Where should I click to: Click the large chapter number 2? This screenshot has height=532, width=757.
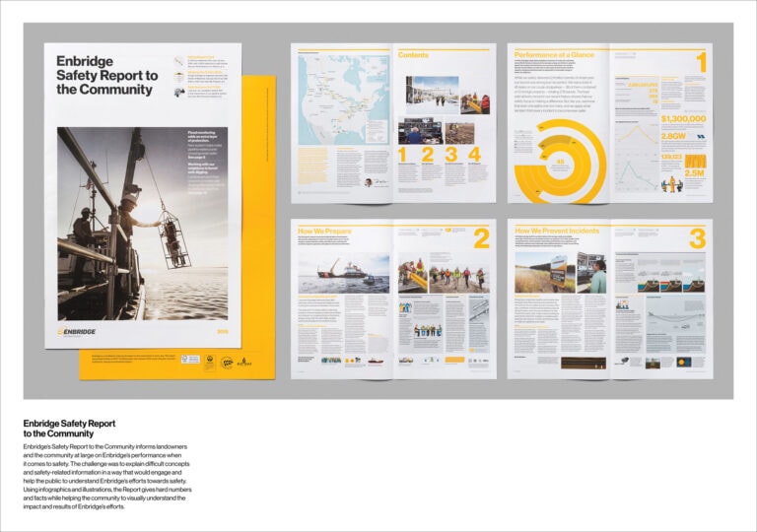click(x=481, y=238)
